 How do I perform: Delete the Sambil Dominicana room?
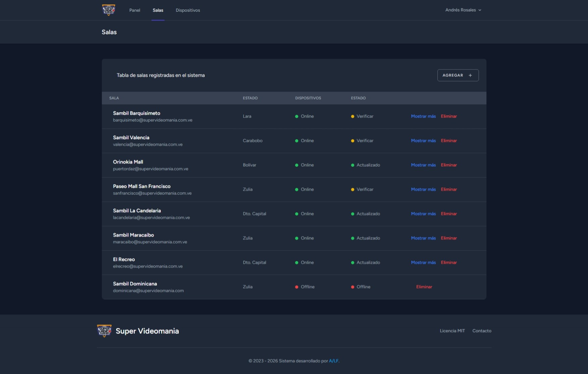click(424, 287)
